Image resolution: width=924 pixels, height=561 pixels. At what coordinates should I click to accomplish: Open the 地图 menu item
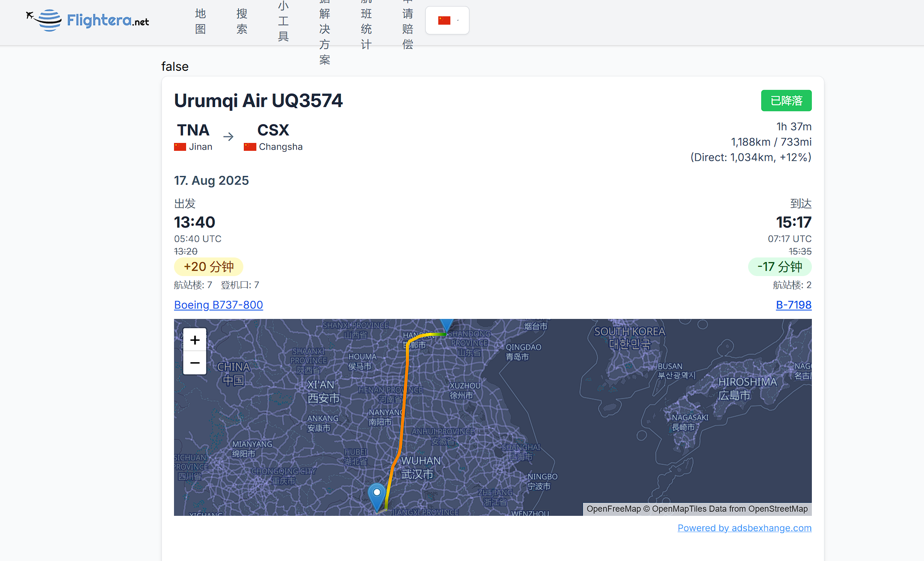pyautogui.click(x=201, y=21)
